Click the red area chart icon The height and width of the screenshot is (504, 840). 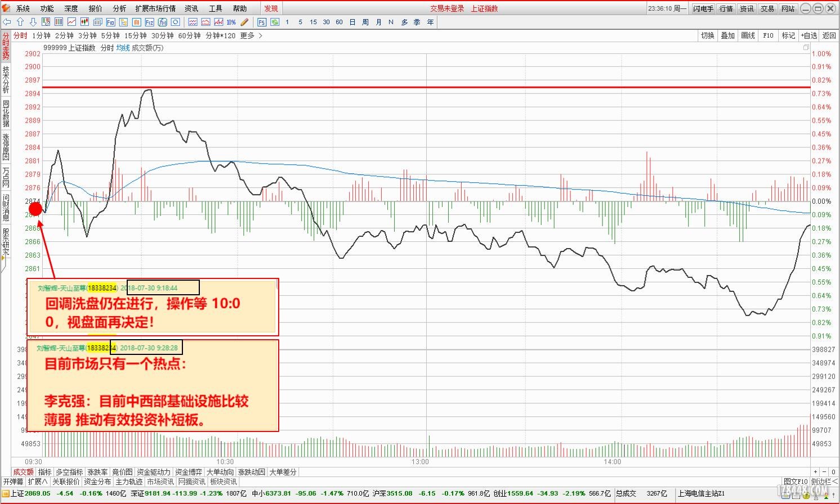click(x=205, y=22)
